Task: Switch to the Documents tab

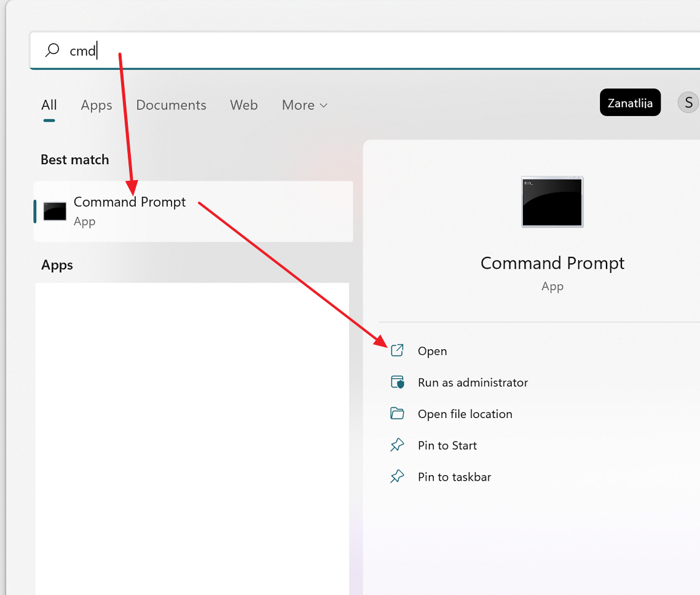Action: (171, 105)
